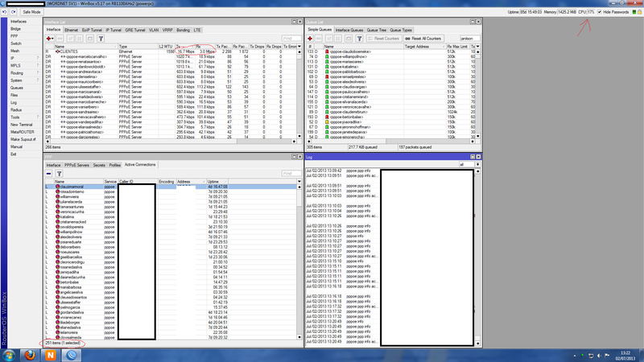Open the orange N app in taskbar
Screen dimensions: 644x362
51,355
